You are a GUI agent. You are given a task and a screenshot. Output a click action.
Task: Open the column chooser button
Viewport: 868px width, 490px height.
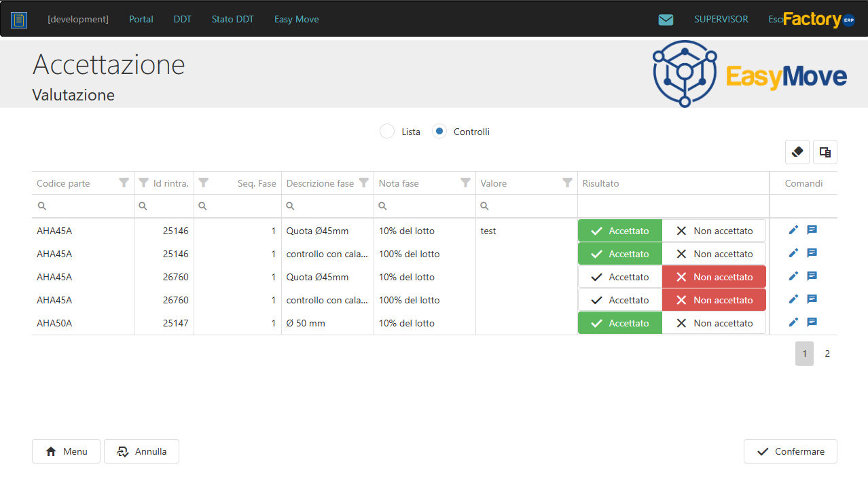[x=825, y=152]
